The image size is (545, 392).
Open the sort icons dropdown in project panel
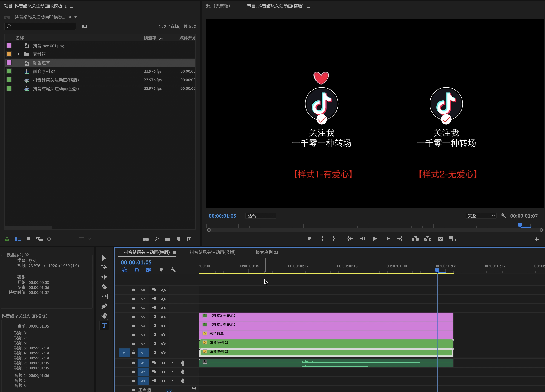click(85, 239)
